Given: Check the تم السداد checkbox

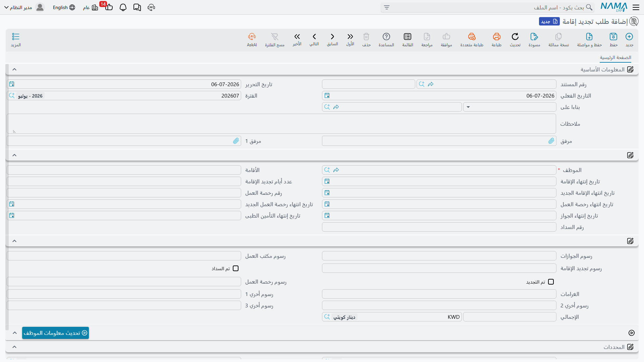Looking at the screenshot, I should tap(236, 268).
